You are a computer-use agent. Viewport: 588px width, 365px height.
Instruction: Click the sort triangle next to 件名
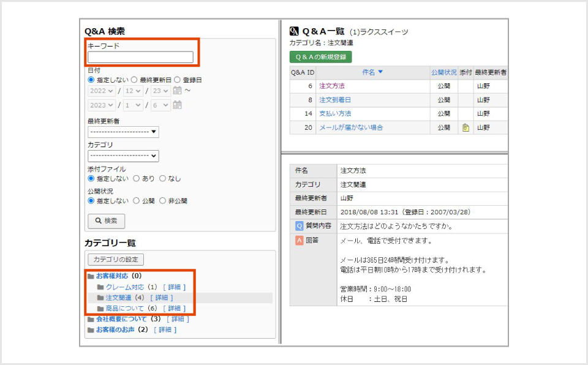pos(381,73)
